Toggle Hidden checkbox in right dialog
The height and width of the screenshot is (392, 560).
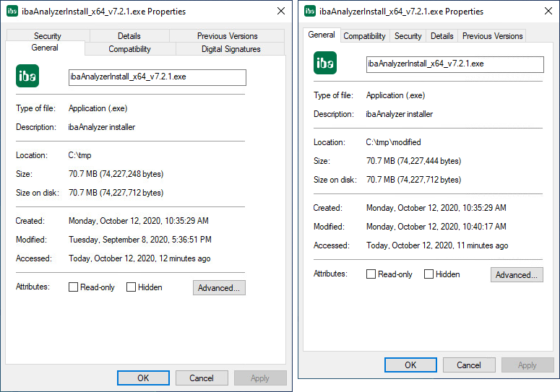[x=428, y=274]
